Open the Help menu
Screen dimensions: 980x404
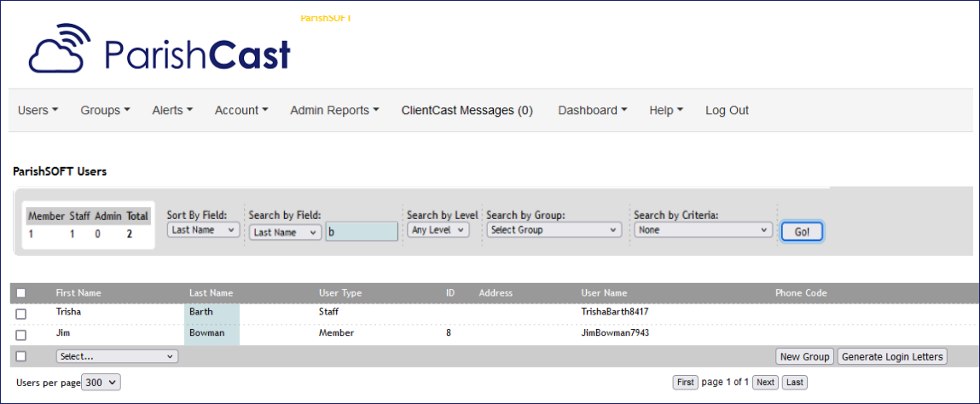tap(666, 111)
